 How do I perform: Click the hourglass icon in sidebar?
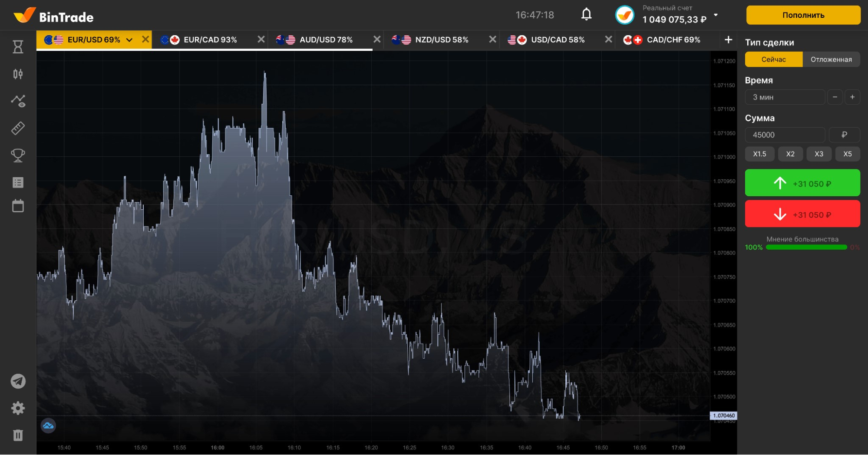(18, 46)
